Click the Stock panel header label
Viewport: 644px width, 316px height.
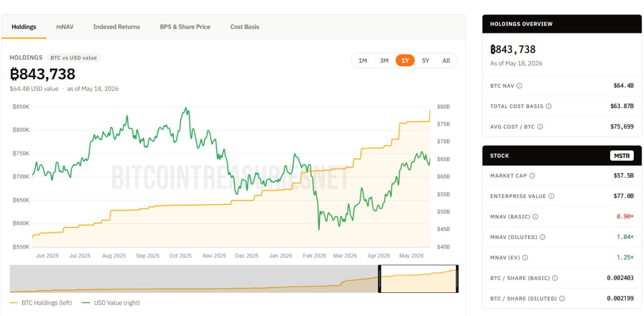click(x=500, y=156)
